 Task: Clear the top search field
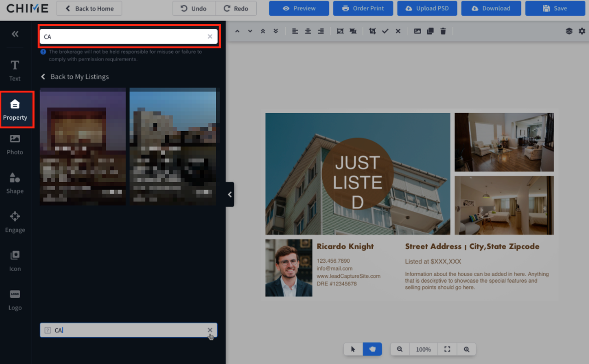coord(210,37)
